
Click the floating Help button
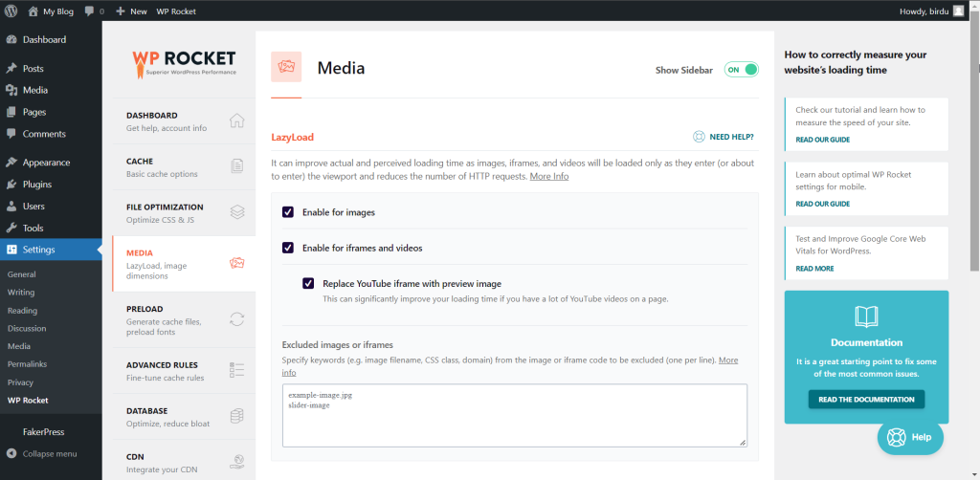pos(911,438)
